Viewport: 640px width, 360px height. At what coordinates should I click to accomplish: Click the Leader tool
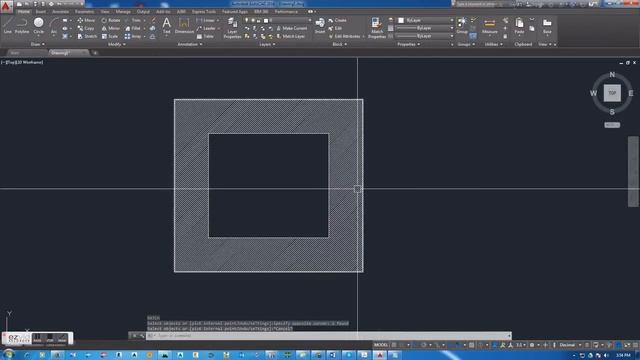coord(207,28)
